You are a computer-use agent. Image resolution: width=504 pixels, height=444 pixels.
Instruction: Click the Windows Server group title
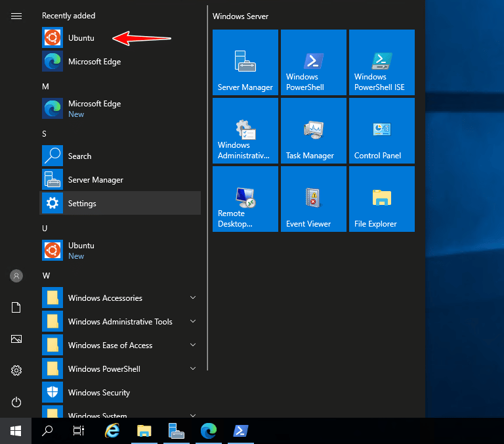[240, 16]
